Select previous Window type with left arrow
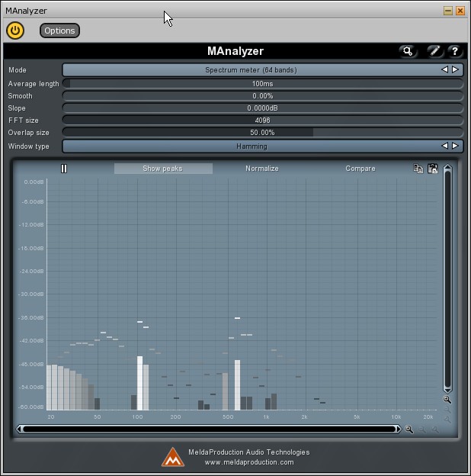Image resolution: width=471 pixels, height=476 pixels. (444, 146)
